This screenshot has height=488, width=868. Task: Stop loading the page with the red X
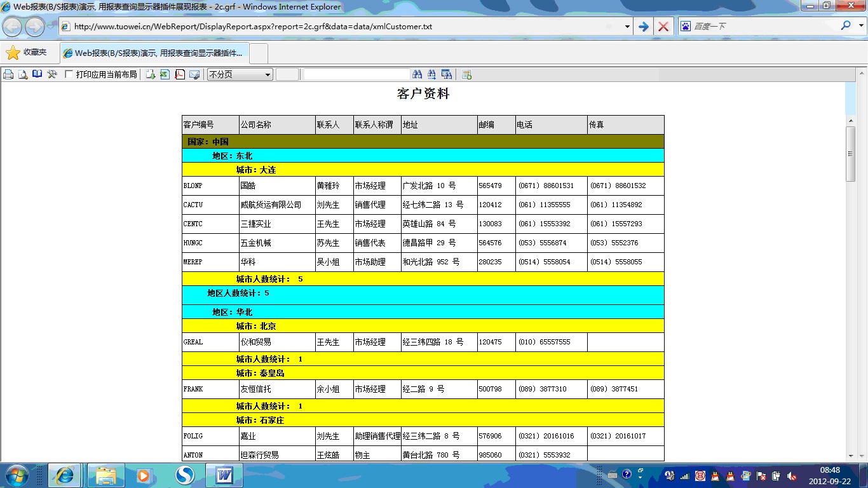point(663,27)
